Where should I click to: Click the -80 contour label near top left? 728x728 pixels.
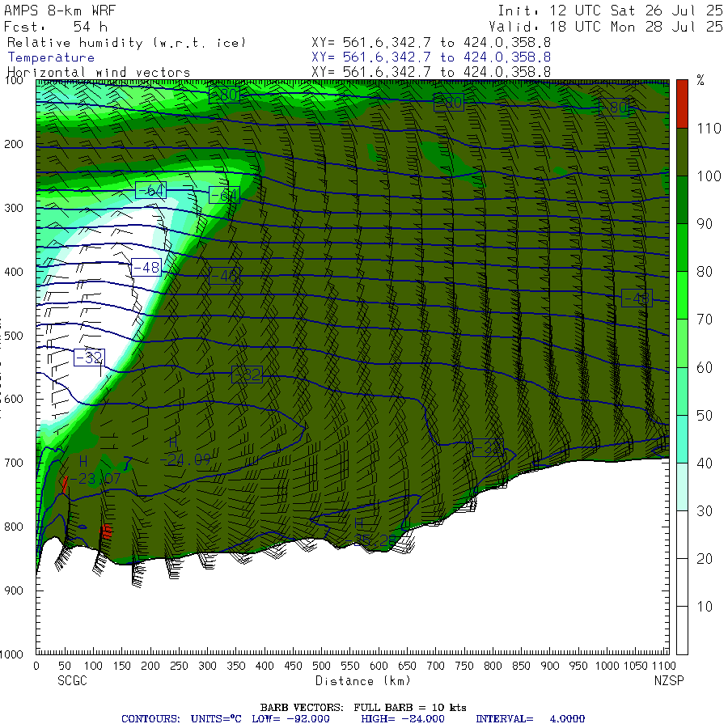pos(224,95)
